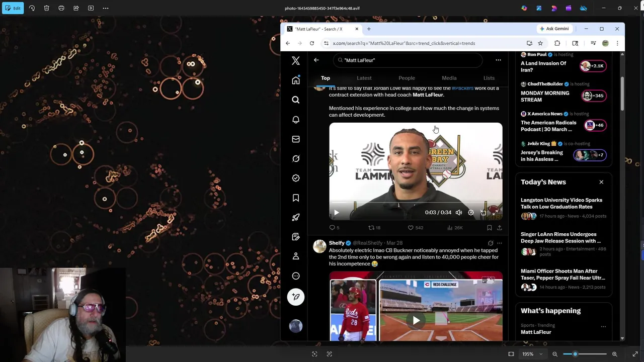
Task: Click the Chrome profile avatar
Action: coord(605,43)
